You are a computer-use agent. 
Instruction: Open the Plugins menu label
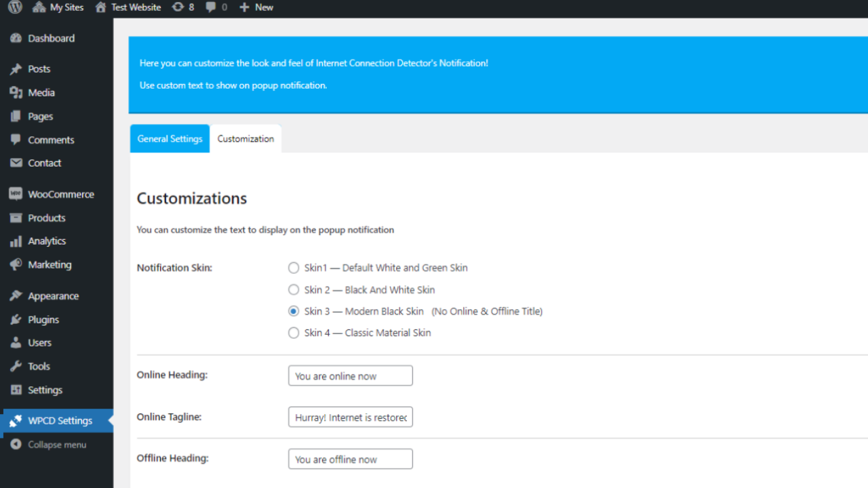coord(43,320)
